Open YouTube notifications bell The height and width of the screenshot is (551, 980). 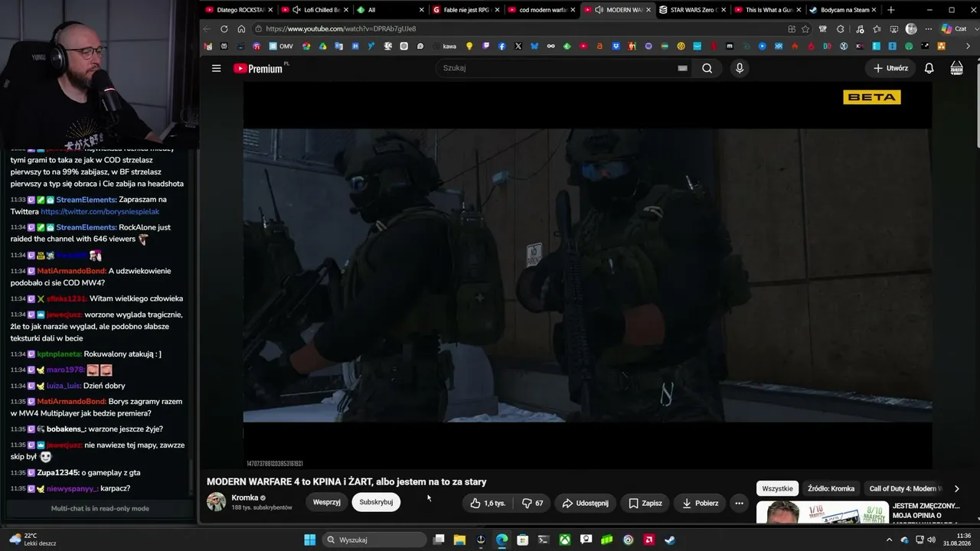click(929, 68)
